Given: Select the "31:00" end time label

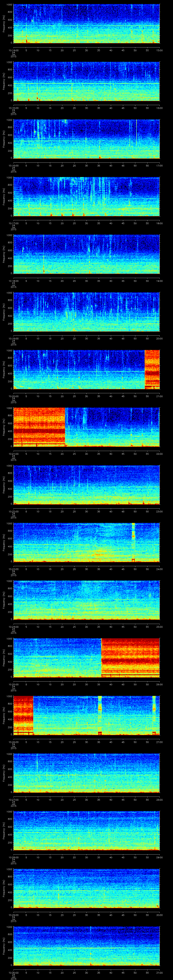Looking at the screenshot, I should 159,972.
